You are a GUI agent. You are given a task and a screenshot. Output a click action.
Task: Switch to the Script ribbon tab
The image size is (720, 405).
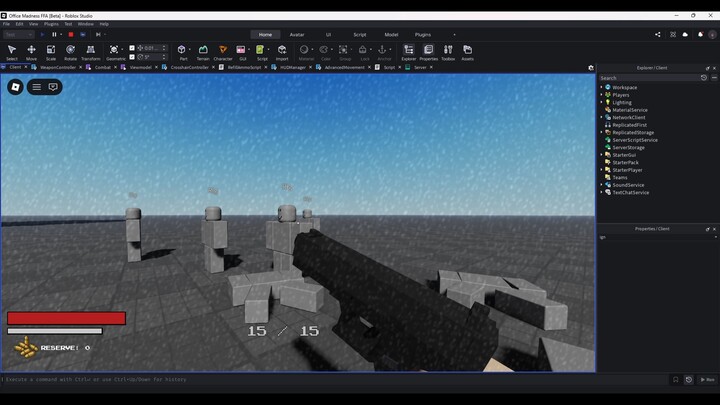coord(360,34)
